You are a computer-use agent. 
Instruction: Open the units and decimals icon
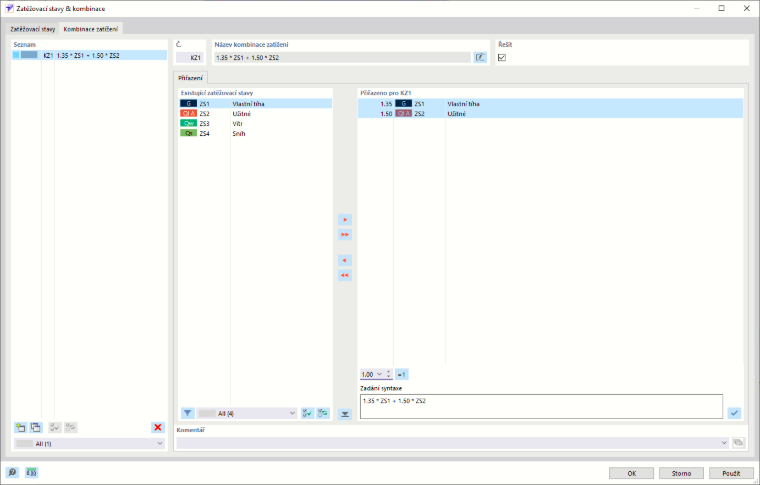point(32,472)
